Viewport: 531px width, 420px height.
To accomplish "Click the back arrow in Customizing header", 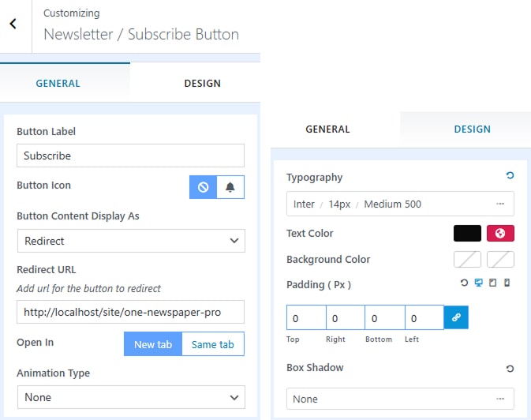I will point(13,24).
